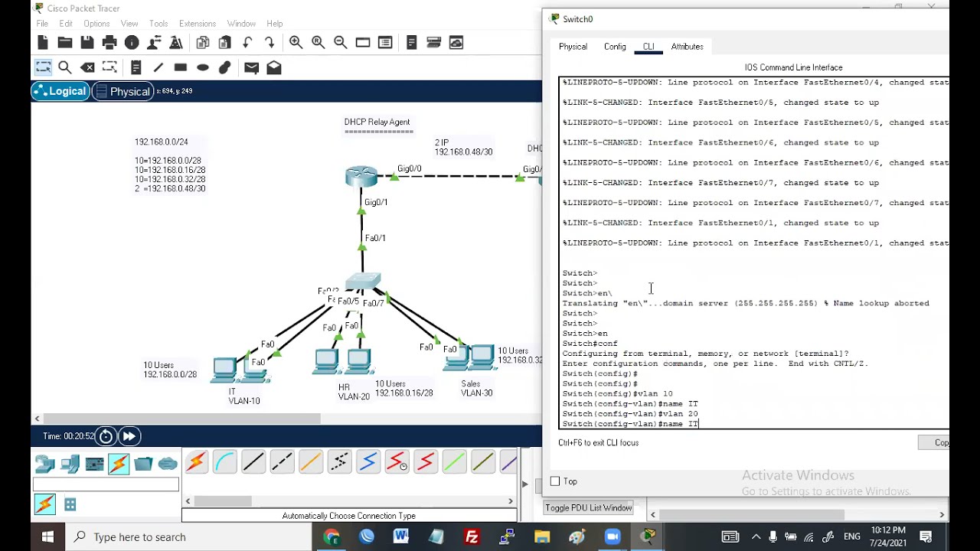This screenshot has height=551, width=980.
Task: Open Windows Start menu
Action: (x=47, y=537)
